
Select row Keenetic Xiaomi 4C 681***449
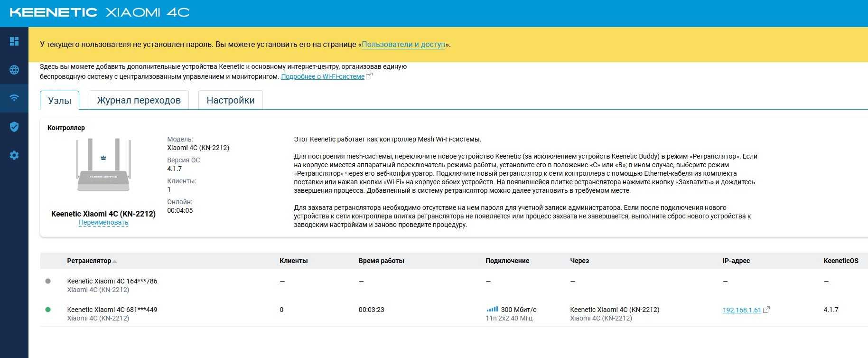point(454,313)
